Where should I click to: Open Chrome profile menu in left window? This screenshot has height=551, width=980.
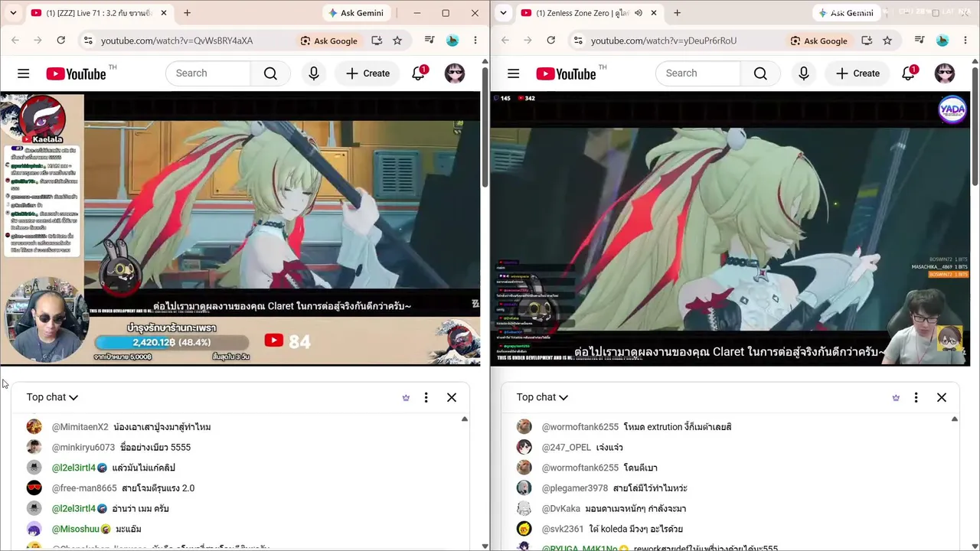pyautogui.click(x=452, y=41)
